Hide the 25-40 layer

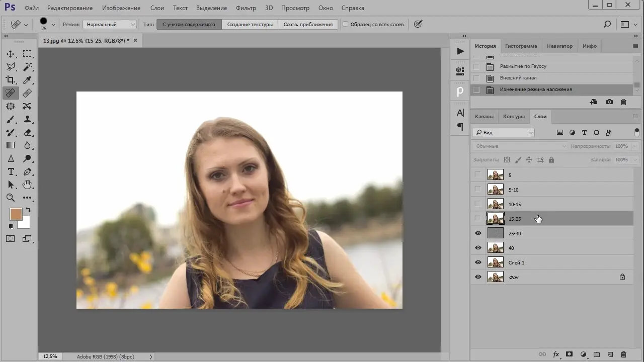pos(478,233)
